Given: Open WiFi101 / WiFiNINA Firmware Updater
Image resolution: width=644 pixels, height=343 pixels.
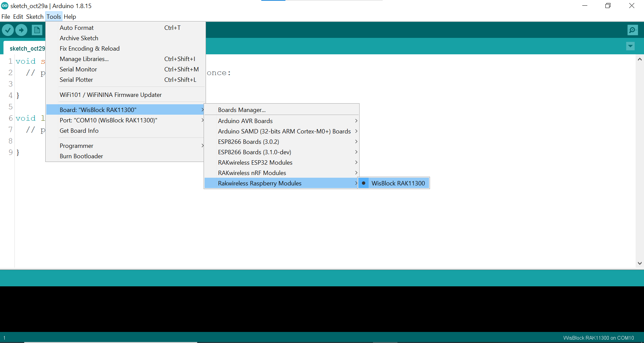Looking at the screenshot, I should pyautogui.click(x=125, y=95).
